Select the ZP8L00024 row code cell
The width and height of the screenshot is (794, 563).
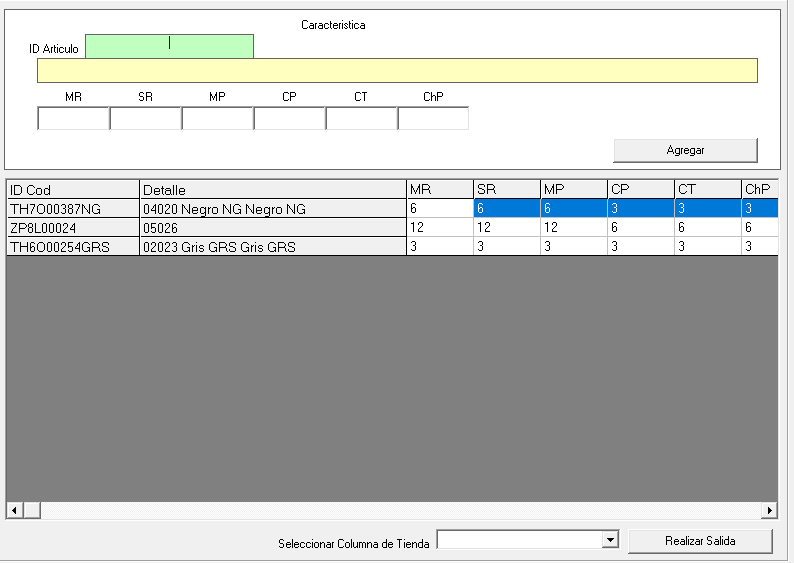tap(72, 228)
